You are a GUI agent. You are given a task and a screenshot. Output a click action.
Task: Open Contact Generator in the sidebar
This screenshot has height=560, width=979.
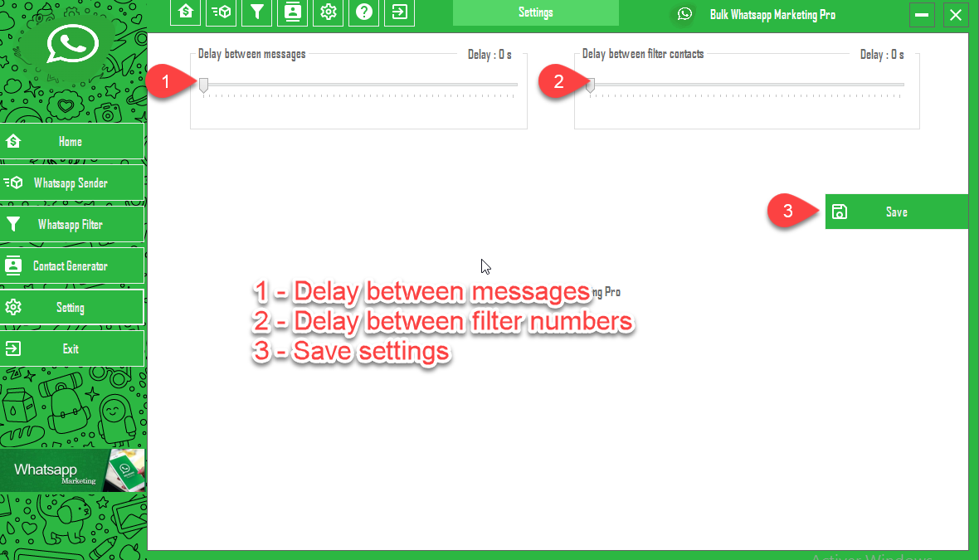coord(71,266)
